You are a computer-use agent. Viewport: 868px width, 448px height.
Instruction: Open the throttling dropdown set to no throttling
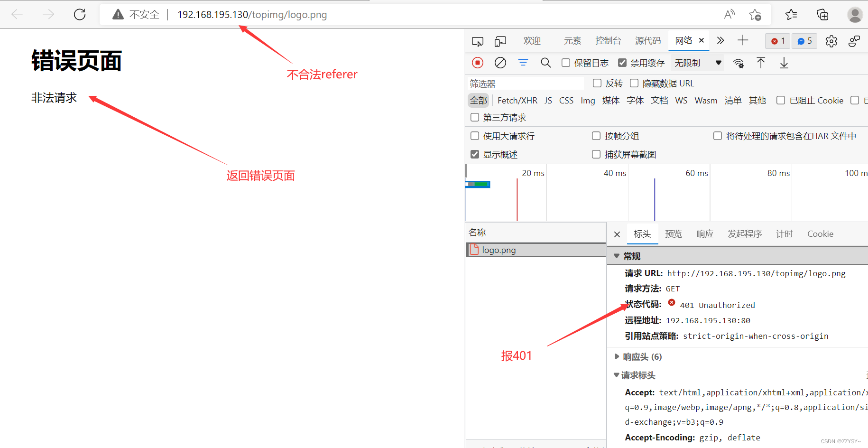coord(698,63)
